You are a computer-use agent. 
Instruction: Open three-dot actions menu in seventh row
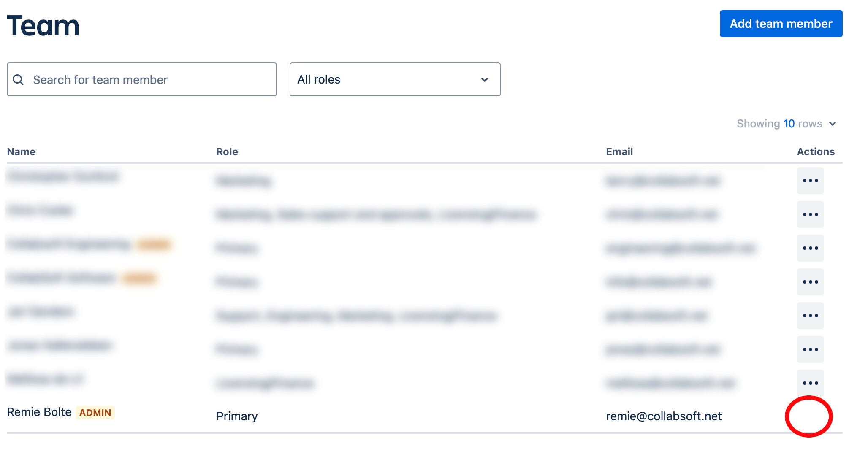810,383
